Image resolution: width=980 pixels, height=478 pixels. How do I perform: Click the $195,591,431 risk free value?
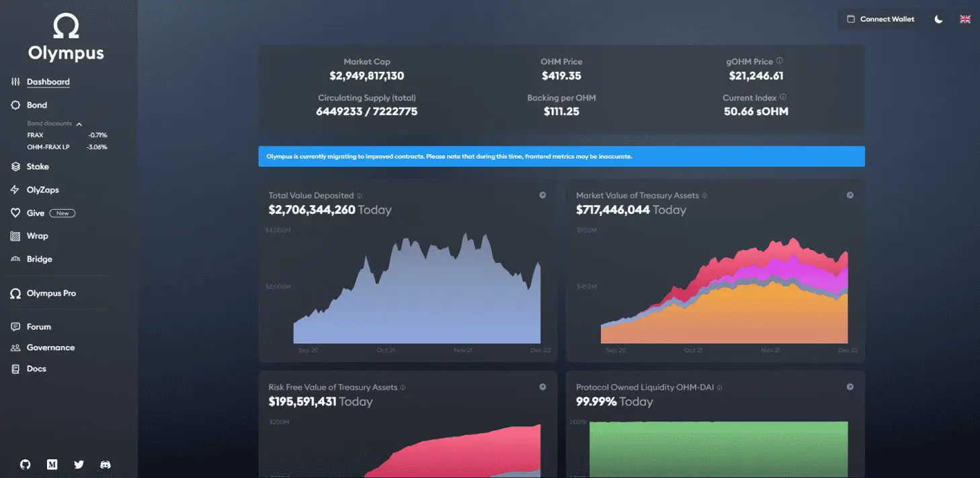tap(302, 401)
